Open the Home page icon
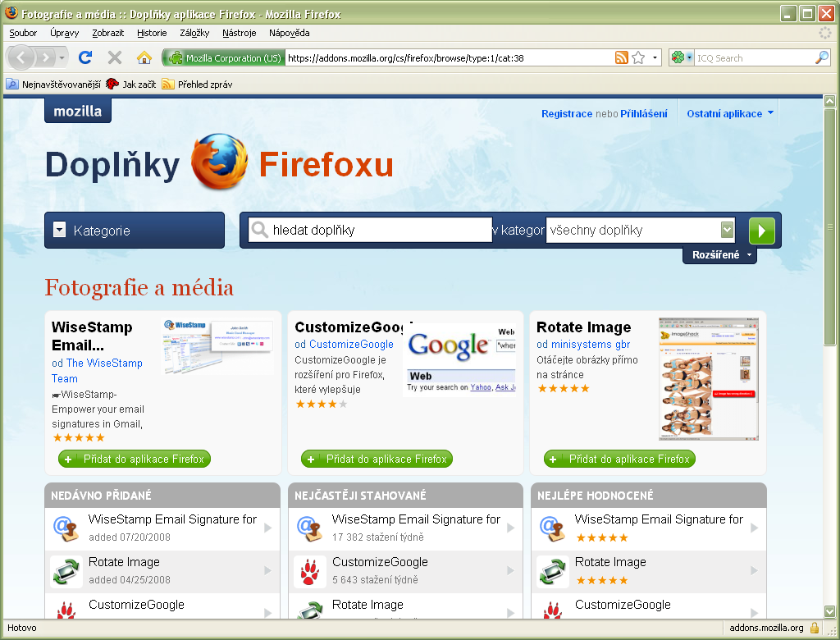The height and width of the screenshot is (640, 840). pyautogui.click(x=144, y=57)
